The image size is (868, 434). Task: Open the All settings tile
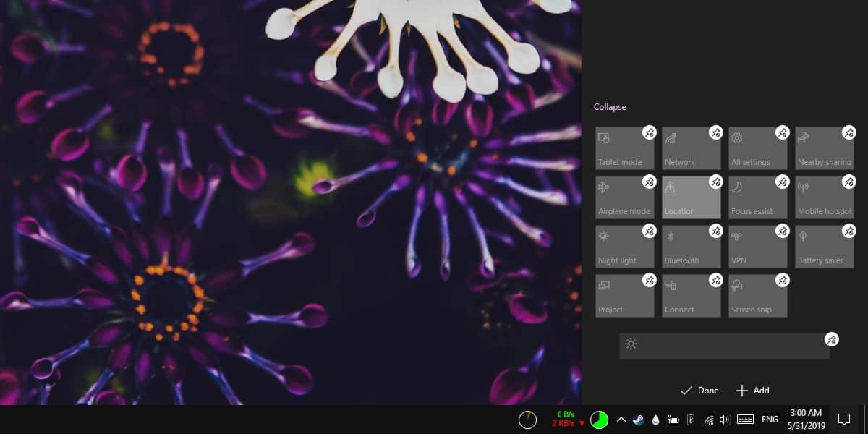point(758,148)
